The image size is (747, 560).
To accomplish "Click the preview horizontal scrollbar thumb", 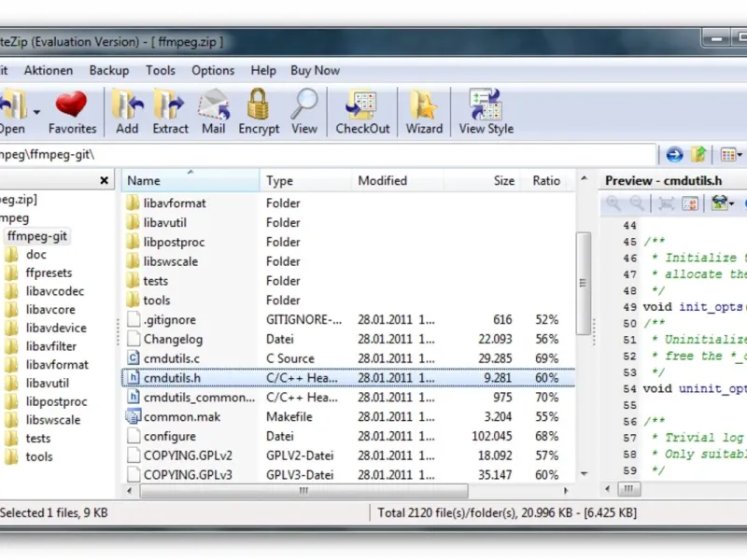I will pyautogui.click(x=628, y=489).
